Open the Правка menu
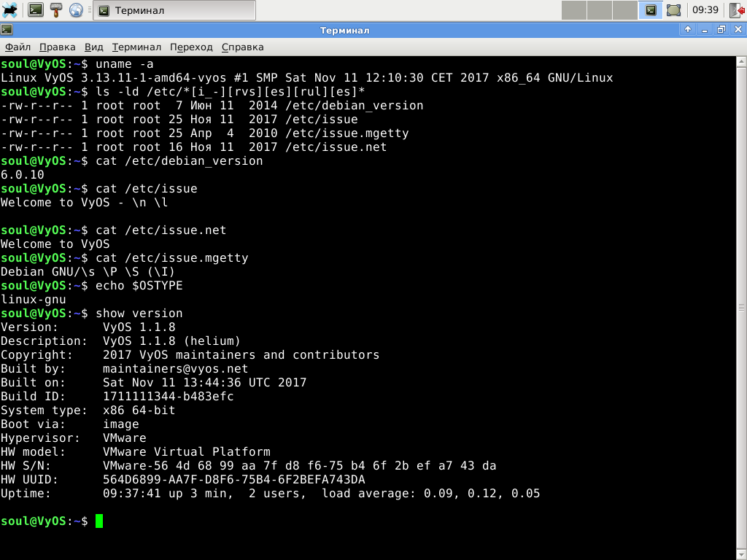 [x=57, y=47]
